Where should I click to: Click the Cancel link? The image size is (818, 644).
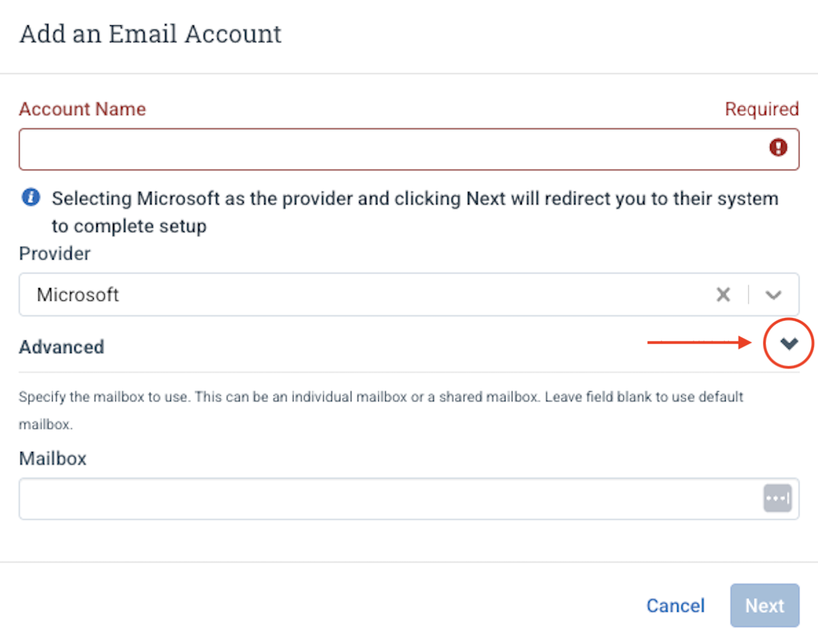click(x=676, y=606)
